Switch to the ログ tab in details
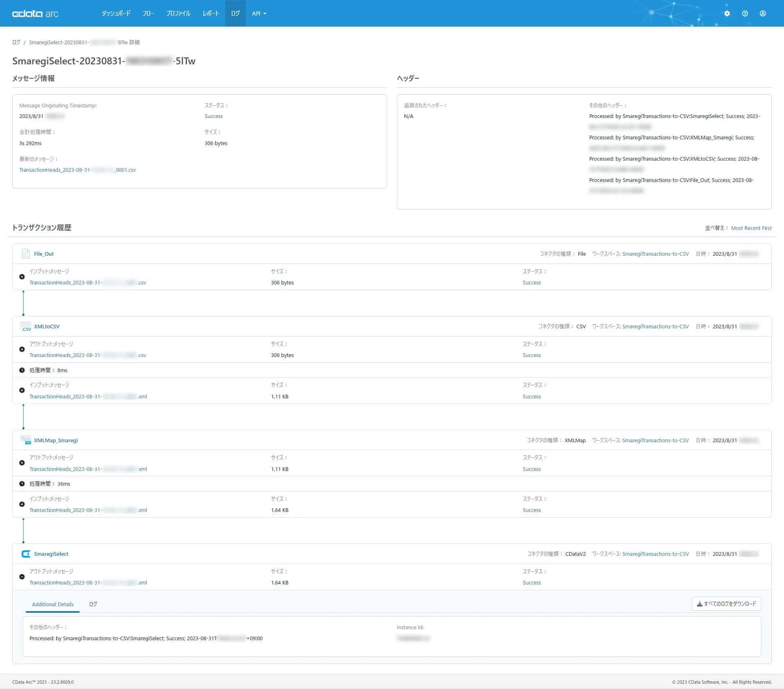 pyautogui.click(x=93, y=604)
